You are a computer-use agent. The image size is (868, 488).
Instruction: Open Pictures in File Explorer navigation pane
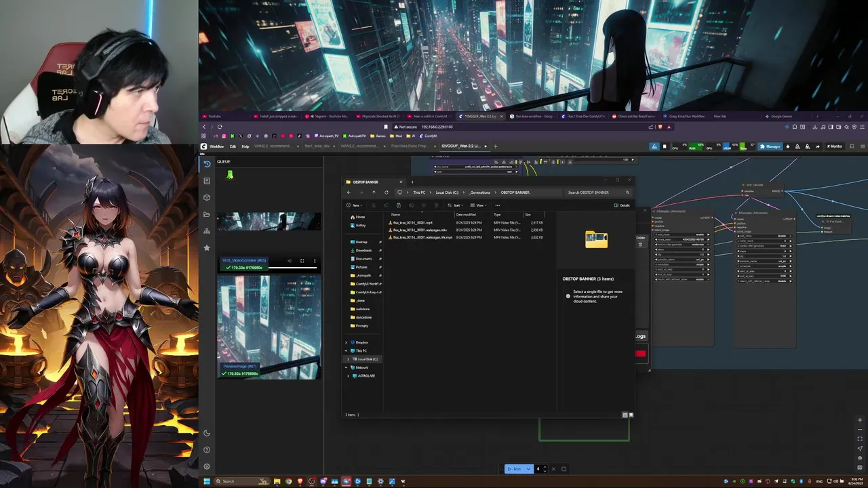(361, 267)
